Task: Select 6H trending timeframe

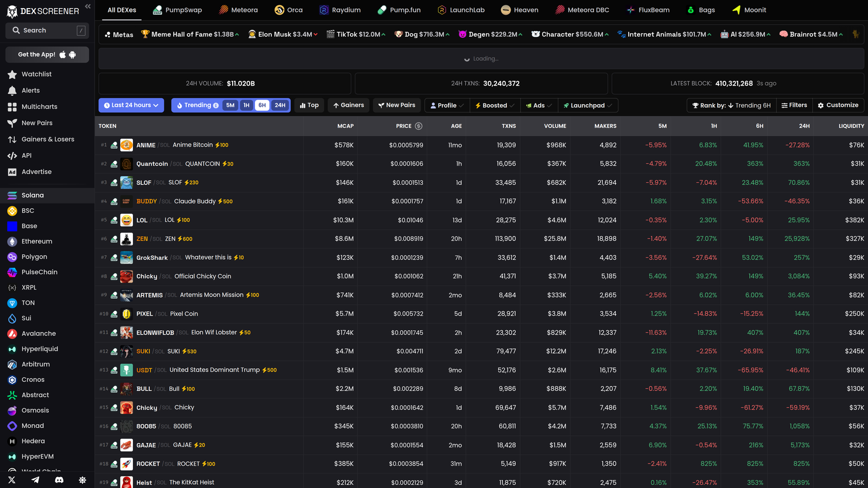Action: point(262,105)
